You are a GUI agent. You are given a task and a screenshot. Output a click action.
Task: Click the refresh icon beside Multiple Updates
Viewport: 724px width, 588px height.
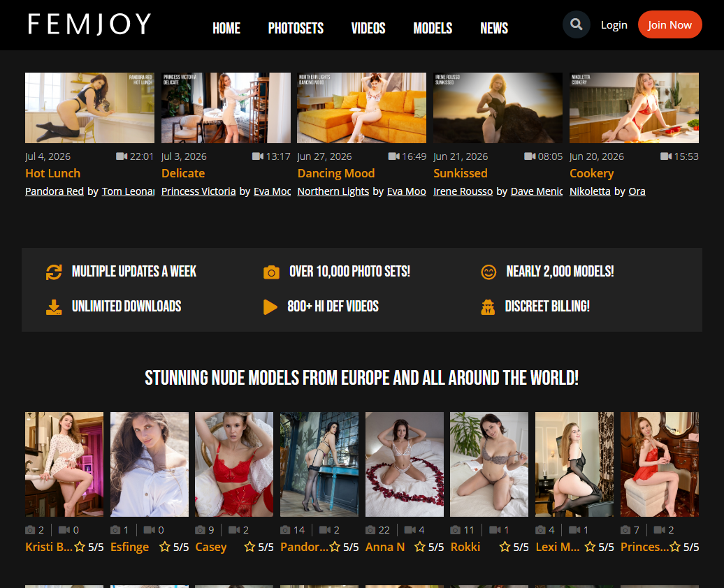point(54,272)
